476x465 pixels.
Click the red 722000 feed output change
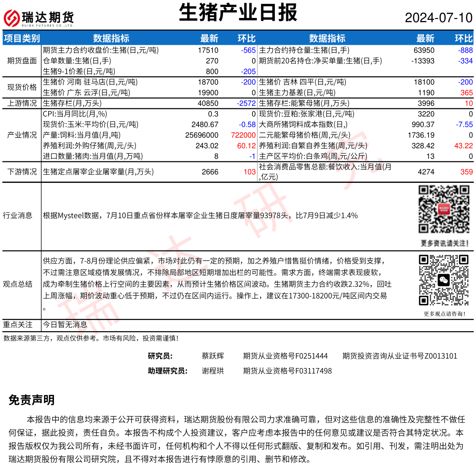(243, 135)
